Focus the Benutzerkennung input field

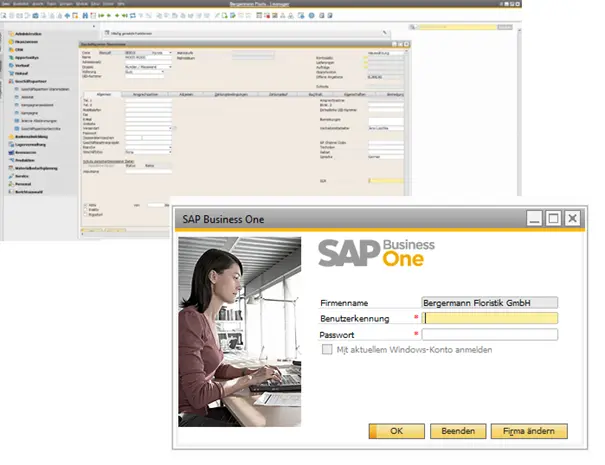tap(489, 318)
